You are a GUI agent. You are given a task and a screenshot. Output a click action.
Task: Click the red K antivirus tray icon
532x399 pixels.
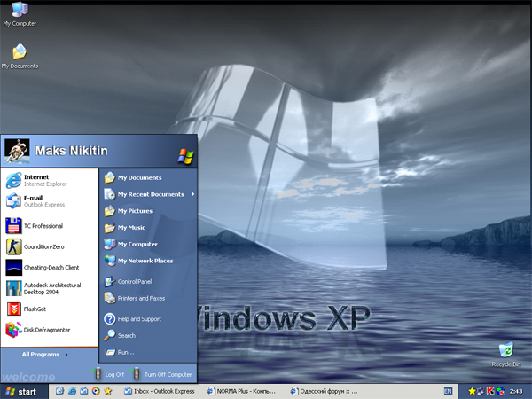click(x=490, y=391)
